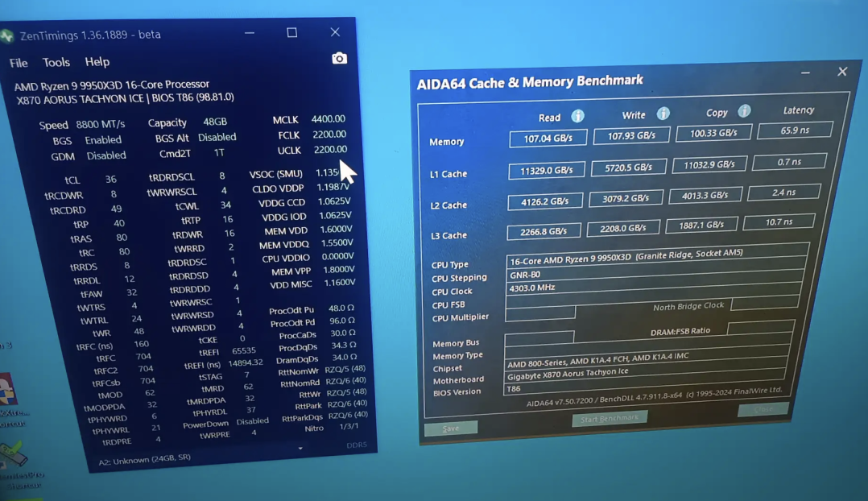Open the Tools menu in ZenTimings

click(56, 62)
